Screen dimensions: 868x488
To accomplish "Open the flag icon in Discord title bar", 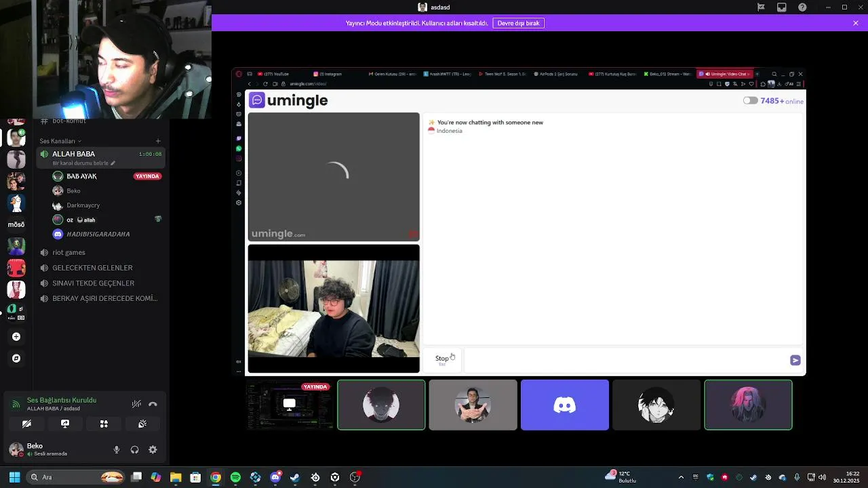I will pos(761,7).
